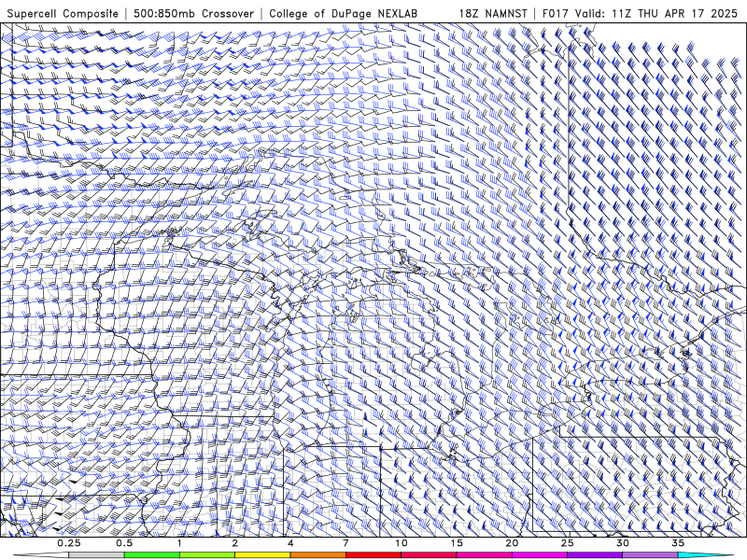Click the 7 value on the color scale
The height and width of the screenshot is (560, 747).
coord(345,543)
